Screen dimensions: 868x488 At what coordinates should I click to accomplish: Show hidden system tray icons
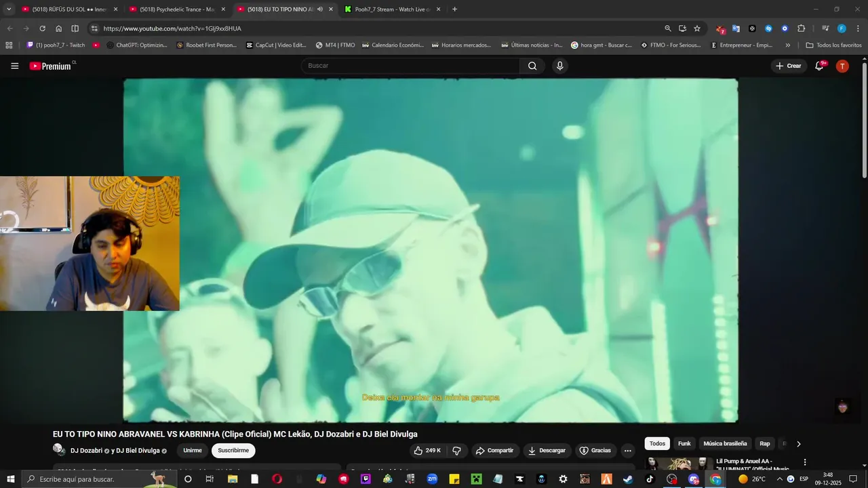[x=779, y=479]
